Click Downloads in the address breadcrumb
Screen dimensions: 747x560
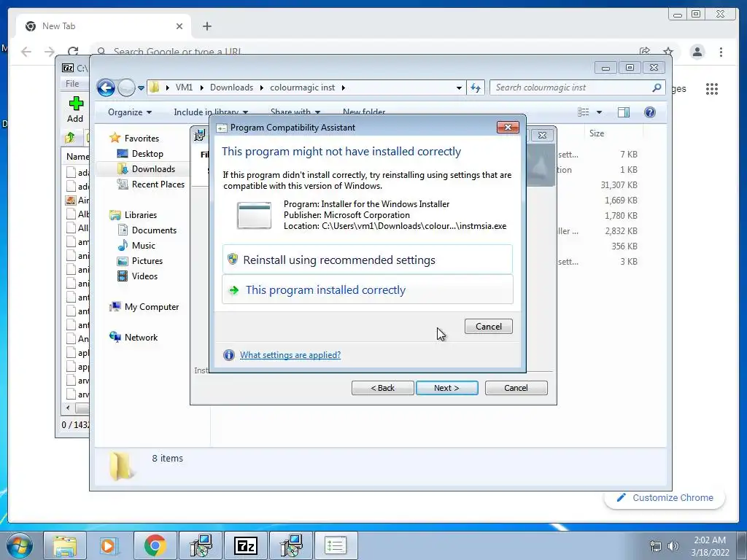click(231, 87)
